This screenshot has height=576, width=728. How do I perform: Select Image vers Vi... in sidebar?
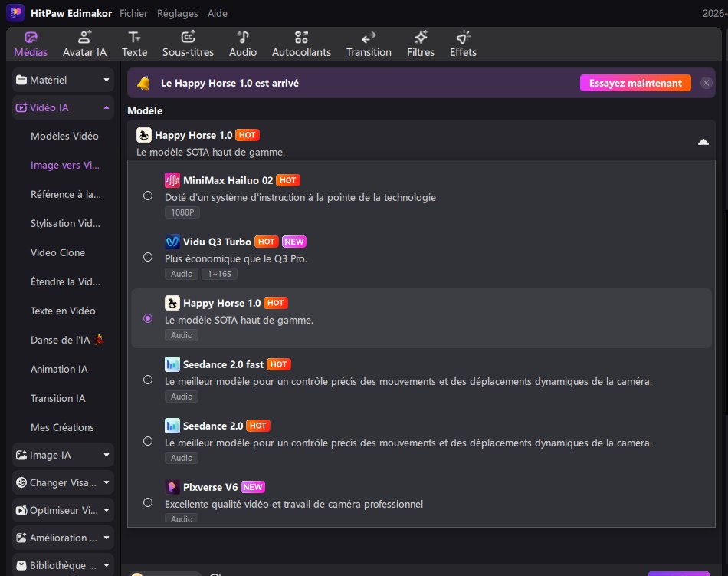(x=65, y=166)
